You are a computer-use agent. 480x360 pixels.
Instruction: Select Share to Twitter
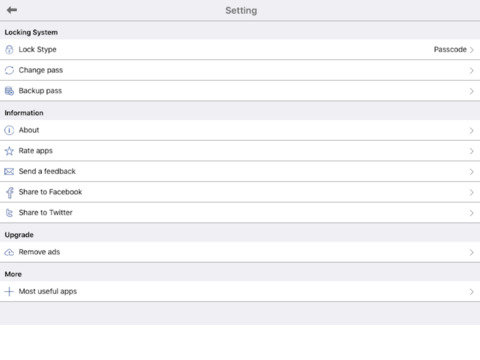[x=240, y=213]
